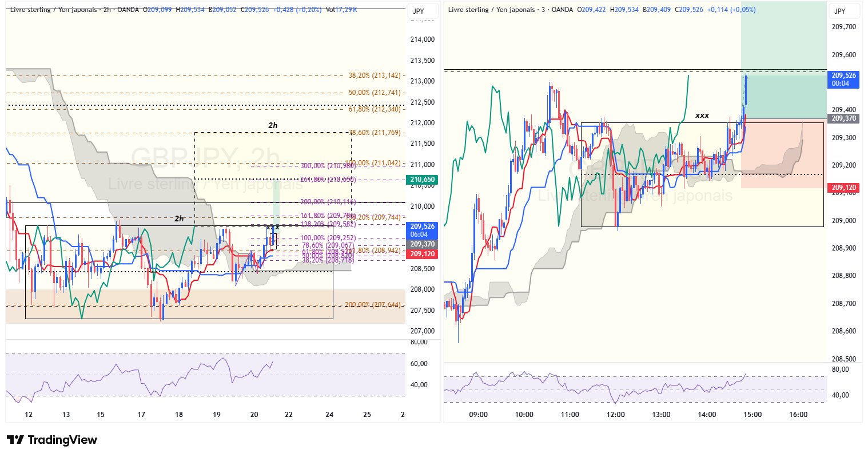Click the grey 209,370 price tag on 3-minute chart
The width and height of the screenshot is (868, 457).
(x=843, y=118)
